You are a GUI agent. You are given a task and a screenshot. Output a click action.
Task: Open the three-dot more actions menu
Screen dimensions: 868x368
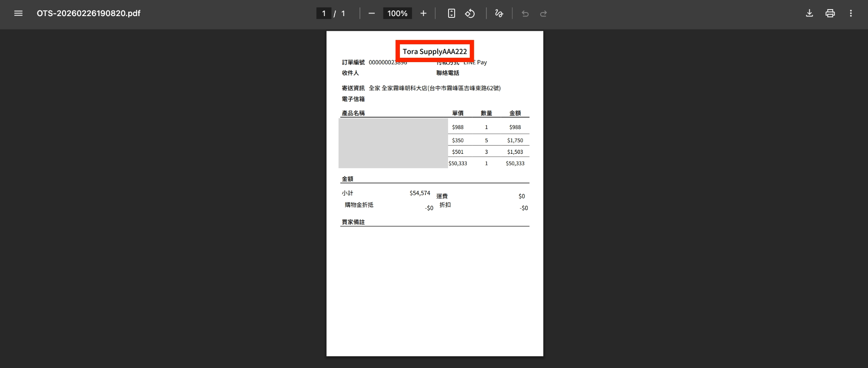851,13
